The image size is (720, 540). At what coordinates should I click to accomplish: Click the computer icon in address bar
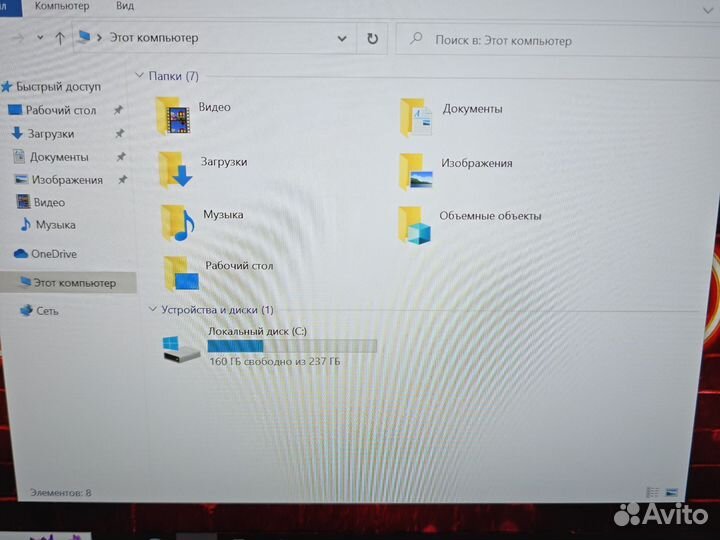84,37
